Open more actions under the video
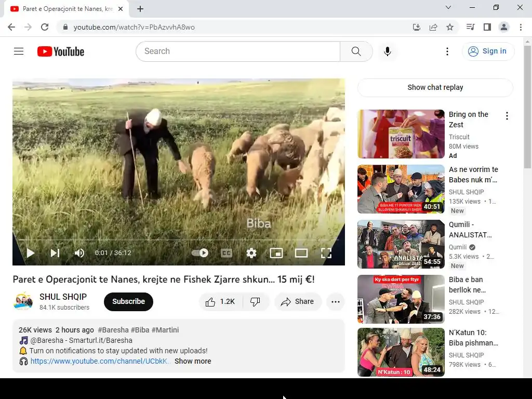The image size is (532, 399). tap(336, 302)
